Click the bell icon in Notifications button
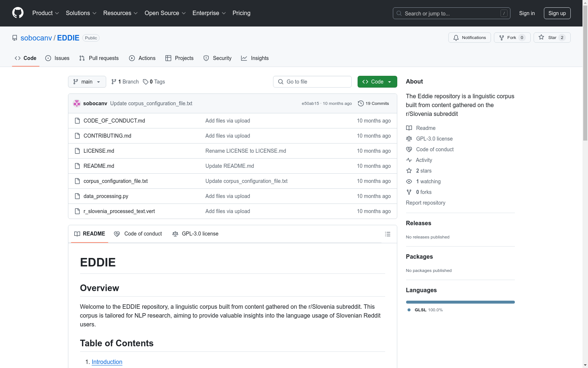This screenshot has width=588, height=368. [456, 38]
